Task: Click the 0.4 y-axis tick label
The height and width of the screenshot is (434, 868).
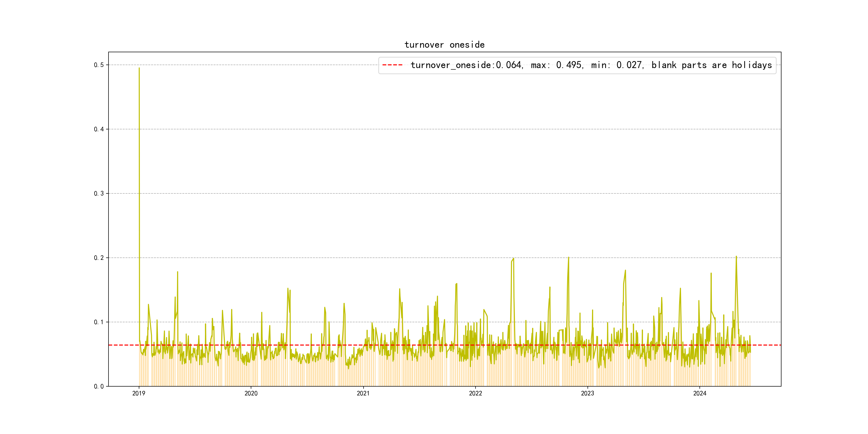Action: [99, 129]
